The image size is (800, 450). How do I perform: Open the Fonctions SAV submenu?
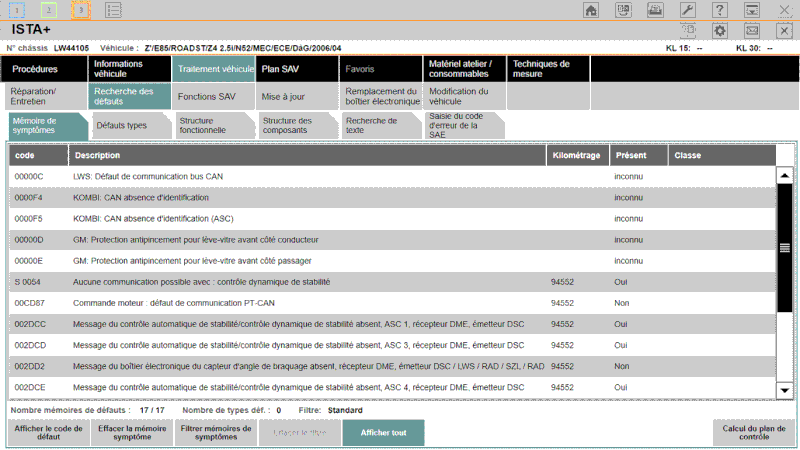213,96
